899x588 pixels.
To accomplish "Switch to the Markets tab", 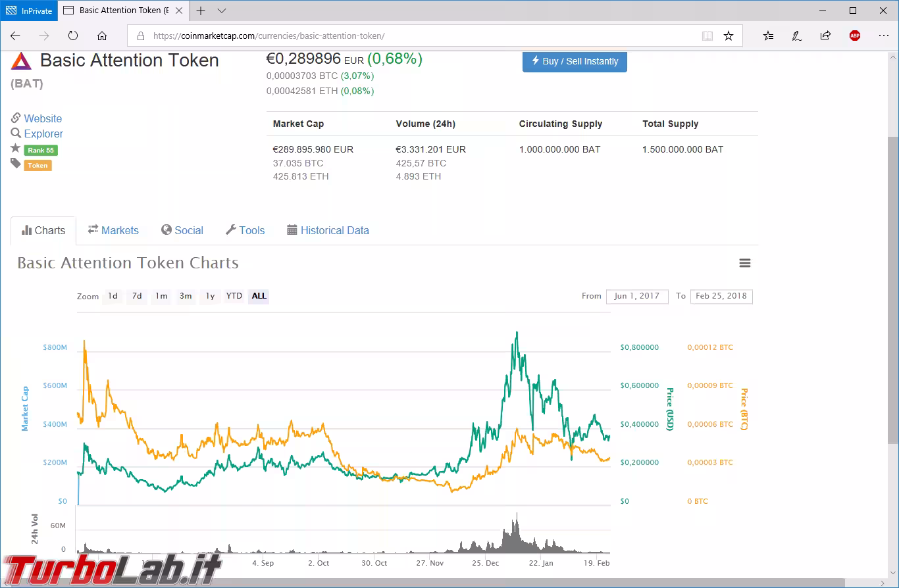I will click(x=113, y=230).
